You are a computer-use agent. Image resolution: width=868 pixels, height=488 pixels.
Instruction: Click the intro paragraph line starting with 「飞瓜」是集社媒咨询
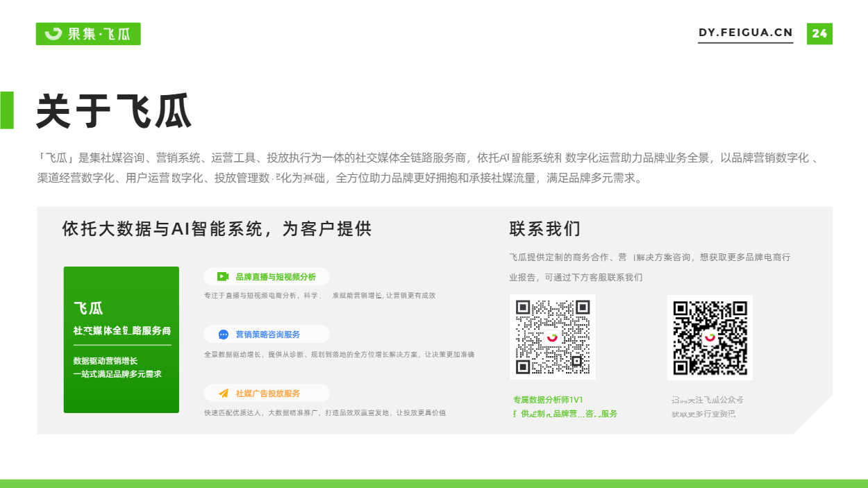(x=427, y=158)
